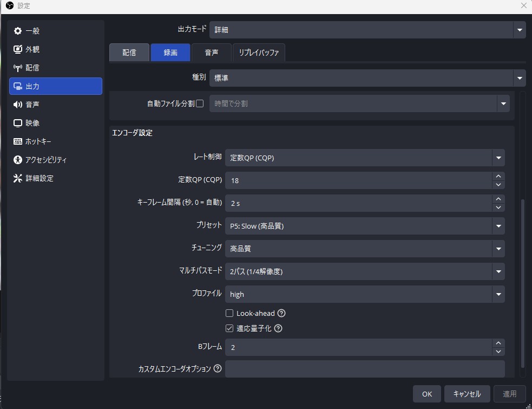The width and height of the screenshot is (532, 409).
Task: Select the 出力 sidebar entry
Action: click(x=56, y=86)
